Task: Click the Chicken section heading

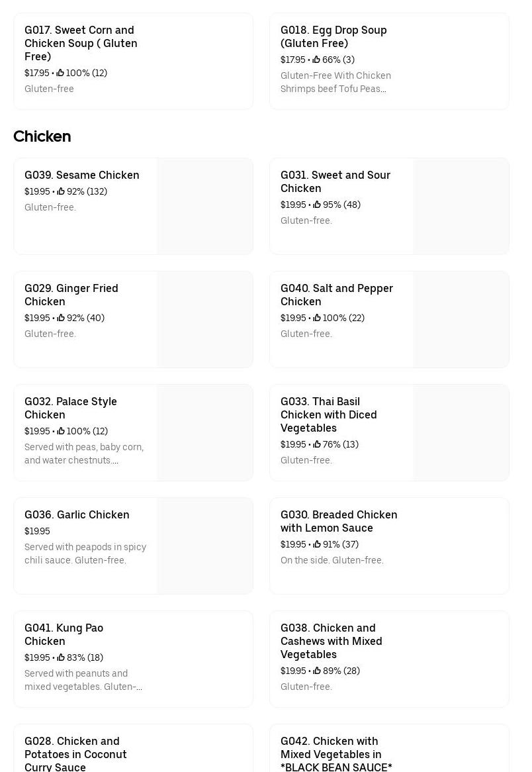Action: coord(42,136)
